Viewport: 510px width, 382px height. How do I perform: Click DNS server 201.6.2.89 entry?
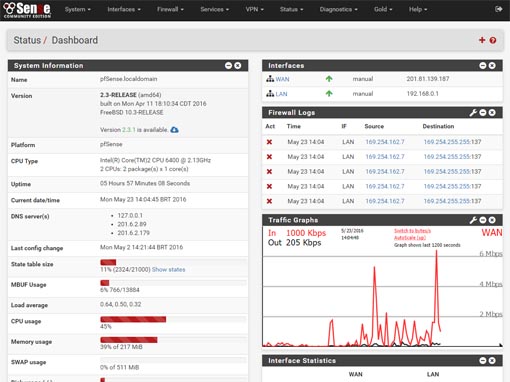pyautogui.click(x=132, y=224)
